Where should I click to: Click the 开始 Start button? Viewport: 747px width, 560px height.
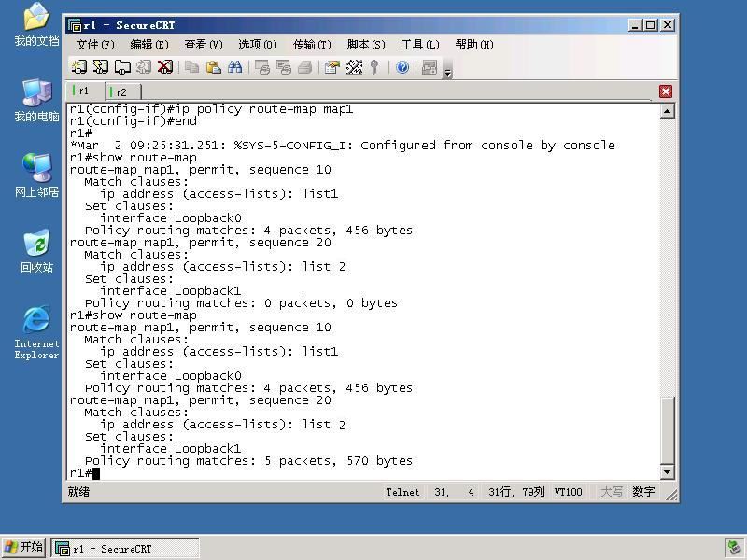point(24,548)
